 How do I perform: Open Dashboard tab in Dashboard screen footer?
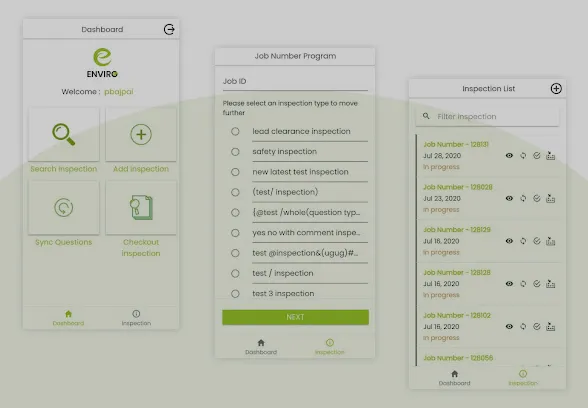68,318
